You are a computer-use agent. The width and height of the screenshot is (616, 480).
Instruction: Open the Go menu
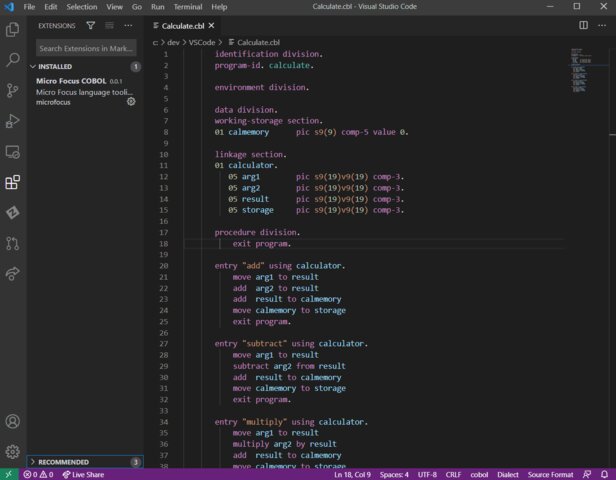[x=137, y=7]
